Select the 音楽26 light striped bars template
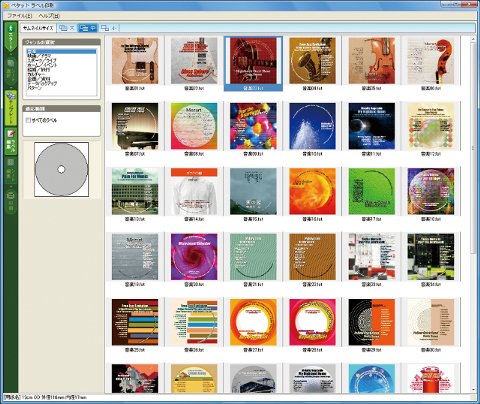Screen dimensions: 480x404 (x=194, y=322)
